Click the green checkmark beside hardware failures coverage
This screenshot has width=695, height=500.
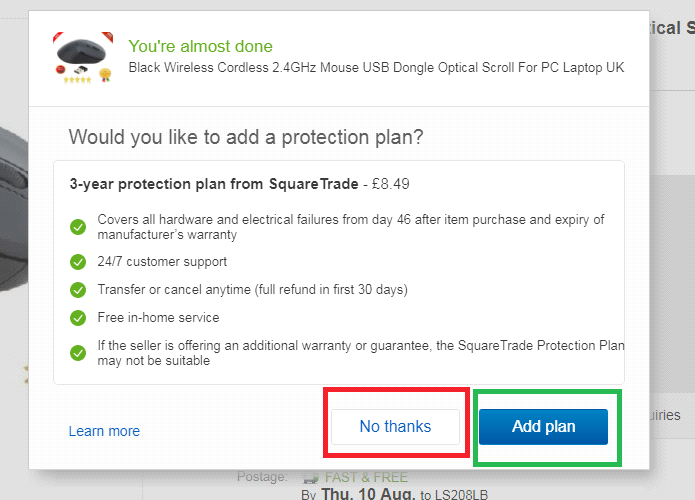point(78,227)
